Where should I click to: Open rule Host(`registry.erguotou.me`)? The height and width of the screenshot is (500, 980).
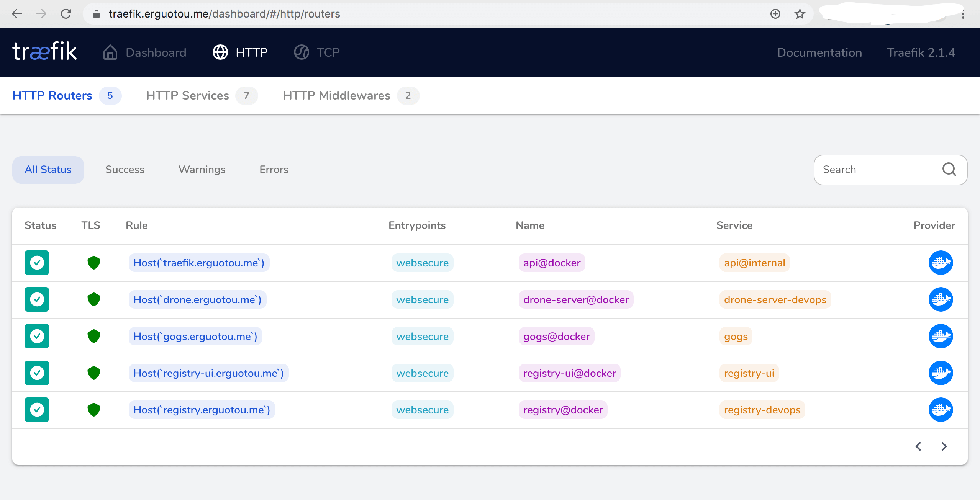tap(202, 410)
